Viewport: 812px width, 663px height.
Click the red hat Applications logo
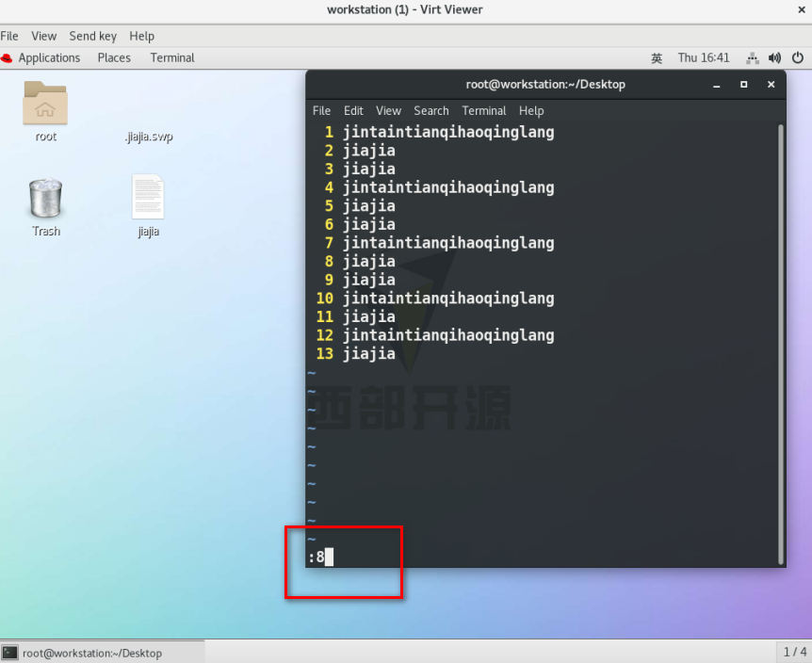[7, 58]
